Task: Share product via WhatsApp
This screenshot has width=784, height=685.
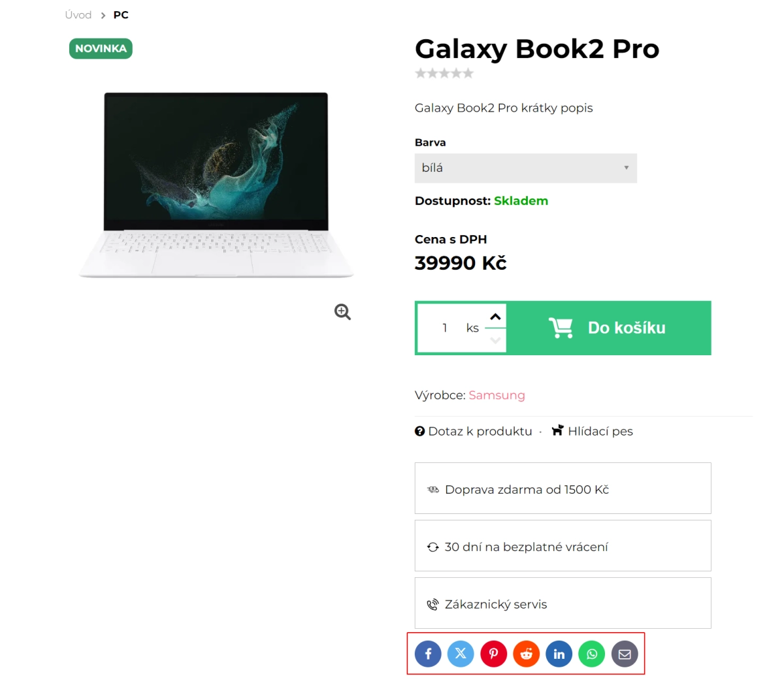Action: [x=592, y=654]
